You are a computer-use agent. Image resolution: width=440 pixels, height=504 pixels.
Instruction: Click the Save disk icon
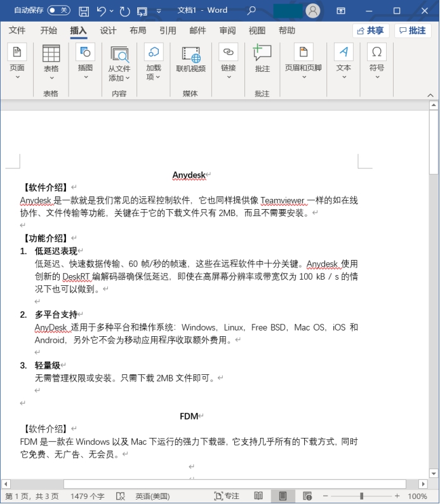84,11
